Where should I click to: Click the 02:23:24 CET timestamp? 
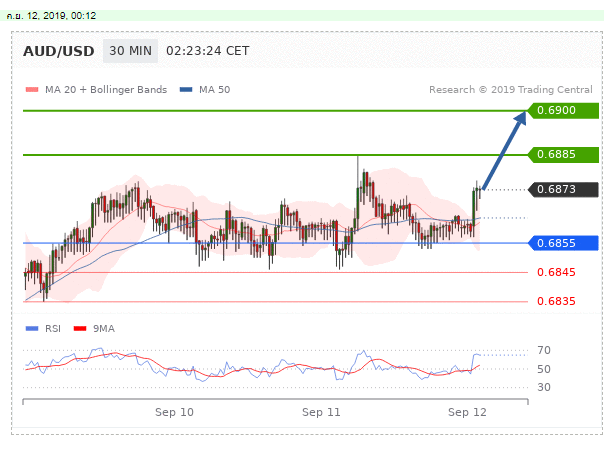(208, 51)
